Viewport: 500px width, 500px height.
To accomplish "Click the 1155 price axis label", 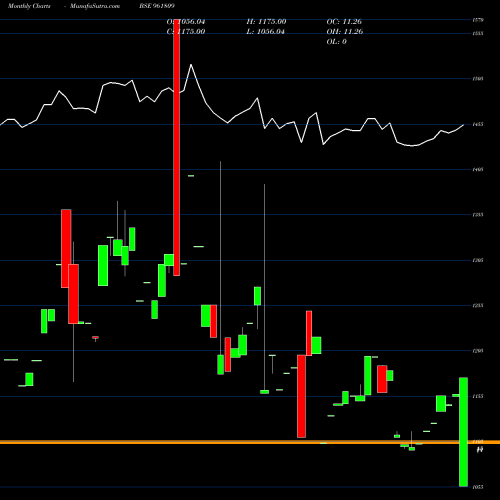I will point(478,396).
